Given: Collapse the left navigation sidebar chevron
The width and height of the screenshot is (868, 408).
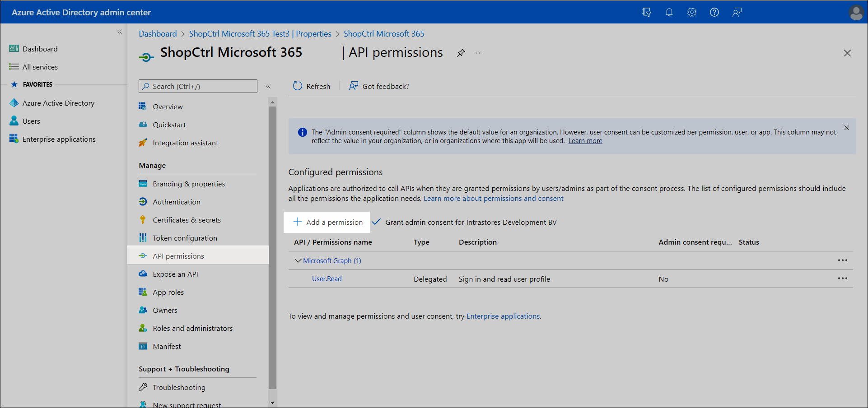Looking at the screenshot, I should [x=120, y=32].
